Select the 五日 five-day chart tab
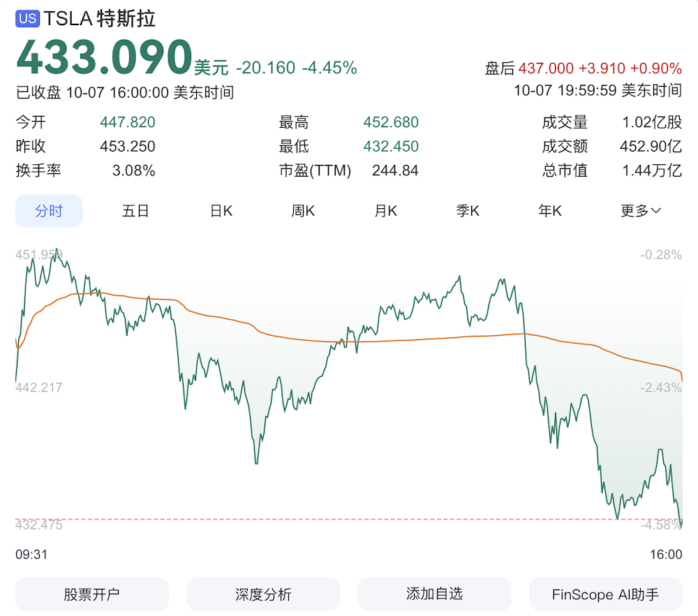Image resolution: width=698 pixels, height=616 pixels. click(135, 211)
